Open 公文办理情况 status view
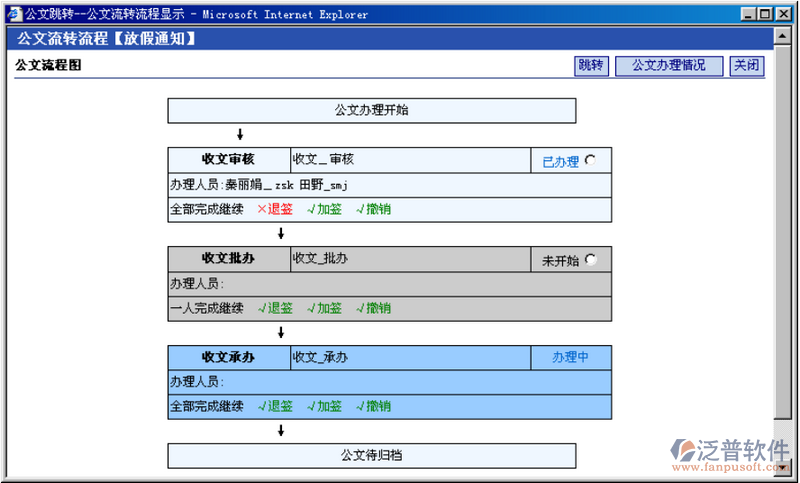The image size is (800, 483). 667,66
